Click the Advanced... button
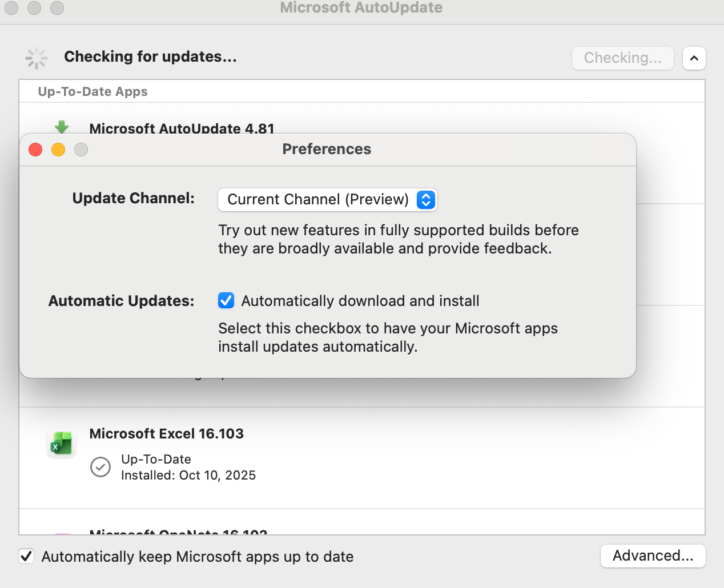This screenshot has height=588, width=724. (653, 556)
